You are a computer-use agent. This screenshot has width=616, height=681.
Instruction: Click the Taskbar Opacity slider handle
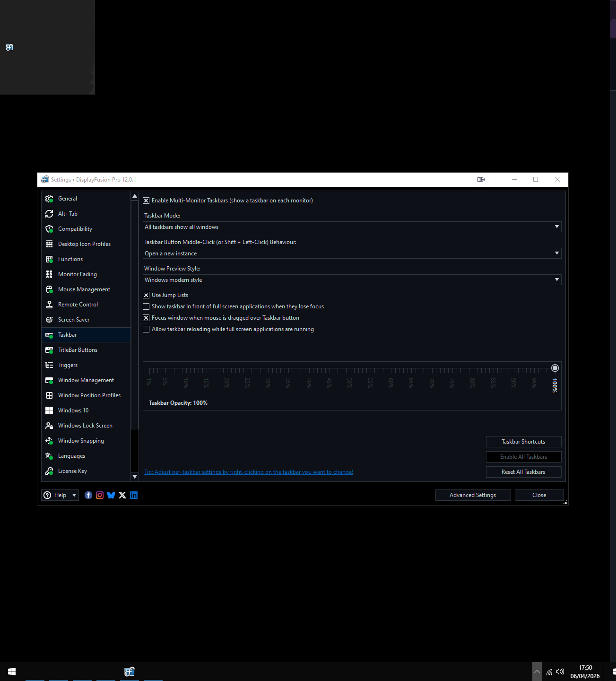(x=555, y=368)
